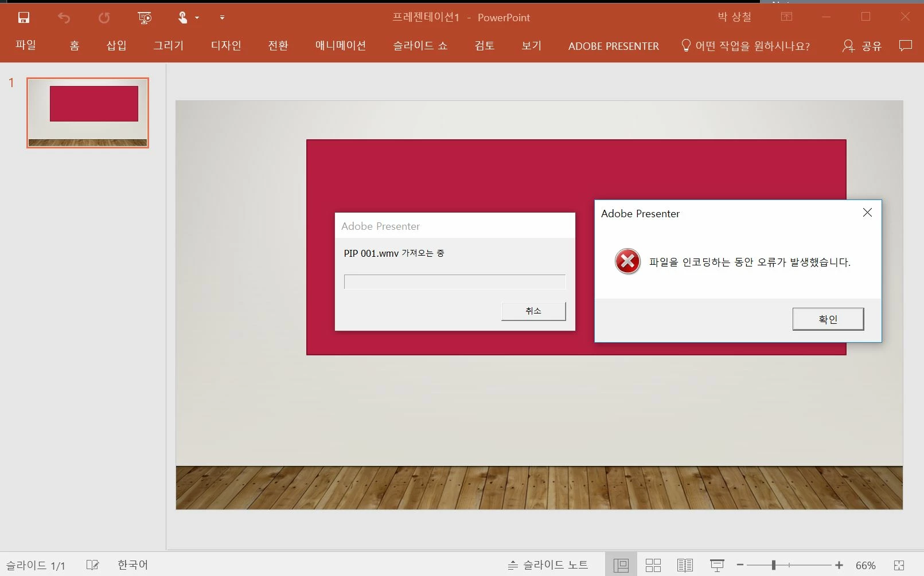Start slideshow from status bar icon
924x576 pixels.
[x=717, y=565]
